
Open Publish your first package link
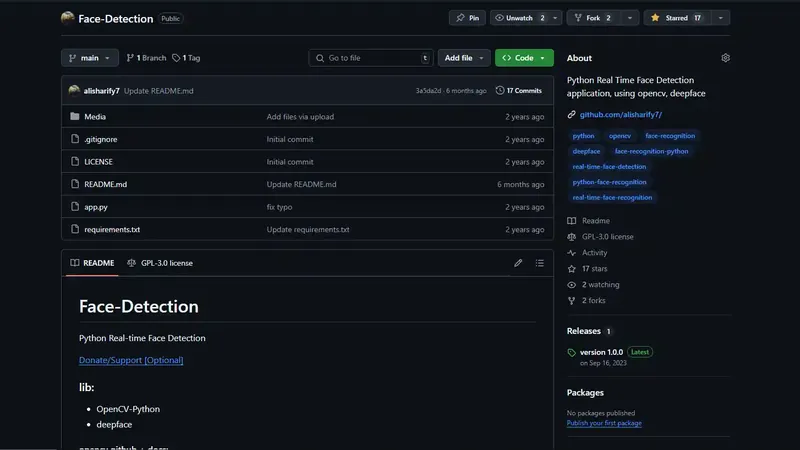[x=604, y=423]
